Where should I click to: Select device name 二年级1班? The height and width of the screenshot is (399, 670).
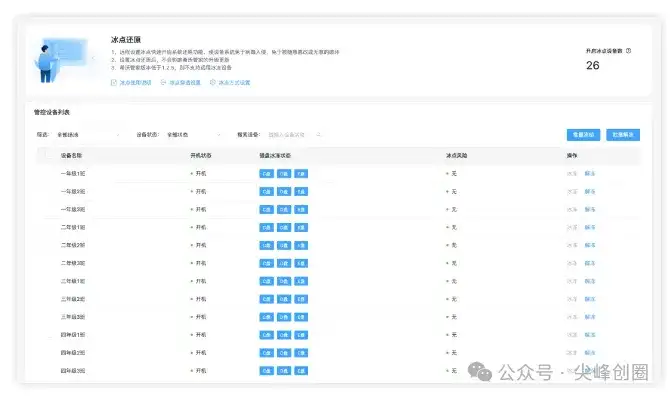[73, 227]
